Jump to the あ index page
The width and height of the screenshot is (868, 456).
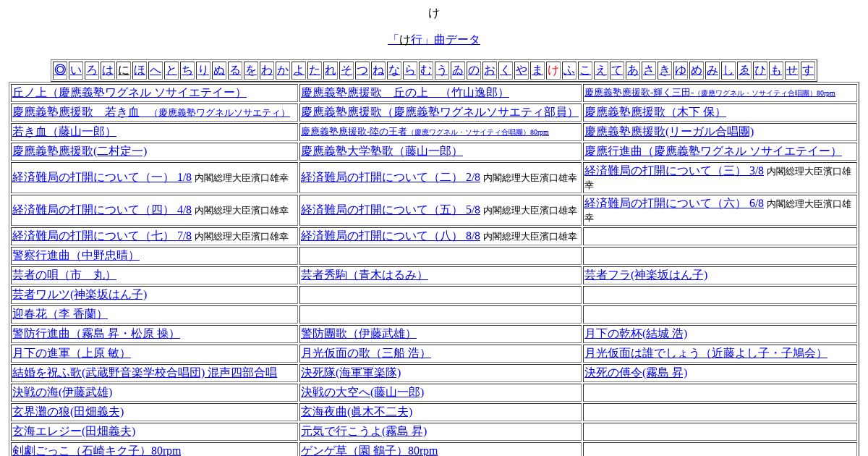point(633,70)
